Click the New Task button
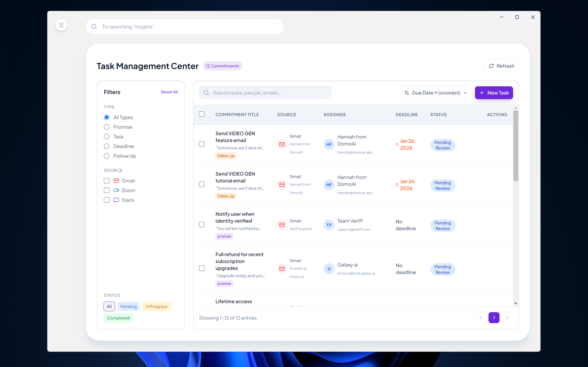Image resolution: width=588 pixels, height=367 pixels. [x=494, y=93]
